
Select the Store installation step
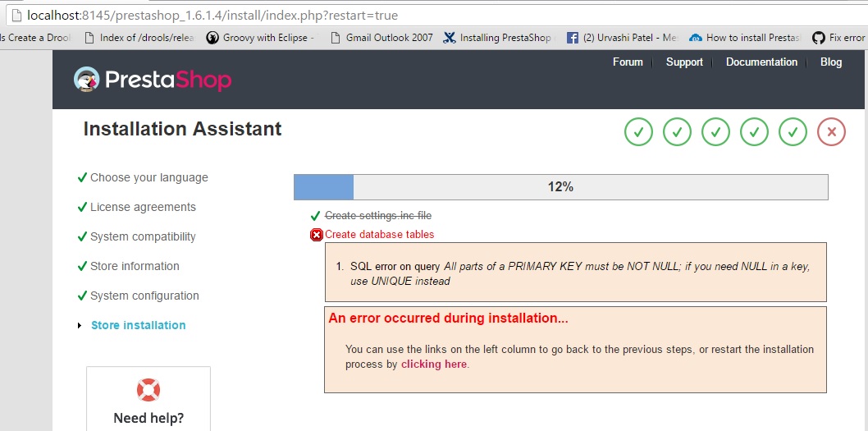(x=139, y=325)
